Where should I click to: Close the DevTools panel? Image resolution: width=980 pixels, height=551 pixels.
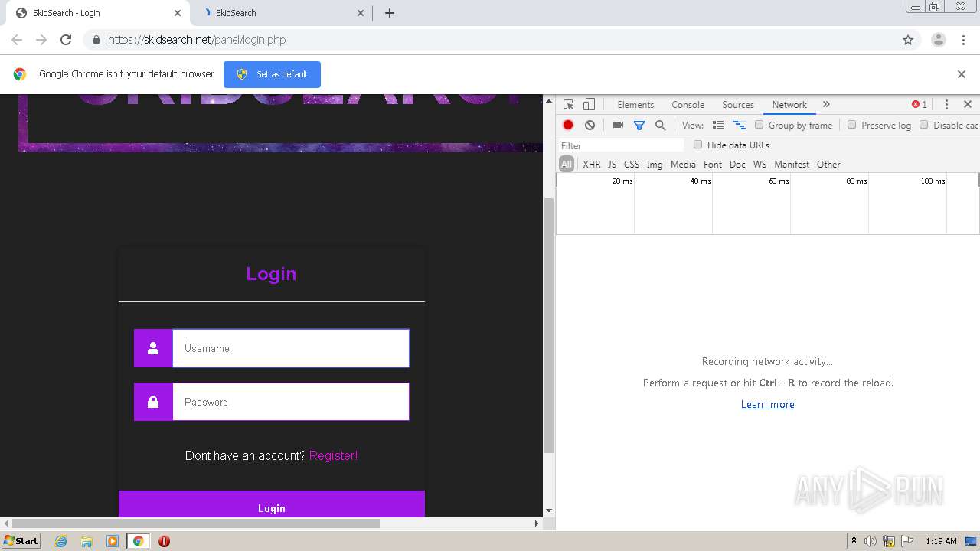point(968,105)
